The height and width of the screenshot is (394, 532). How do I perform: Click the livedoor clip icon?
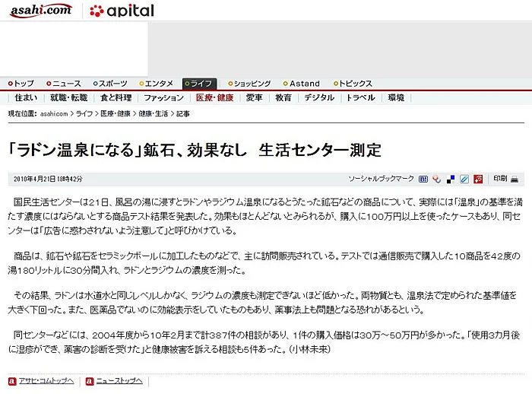click(464, 179)
